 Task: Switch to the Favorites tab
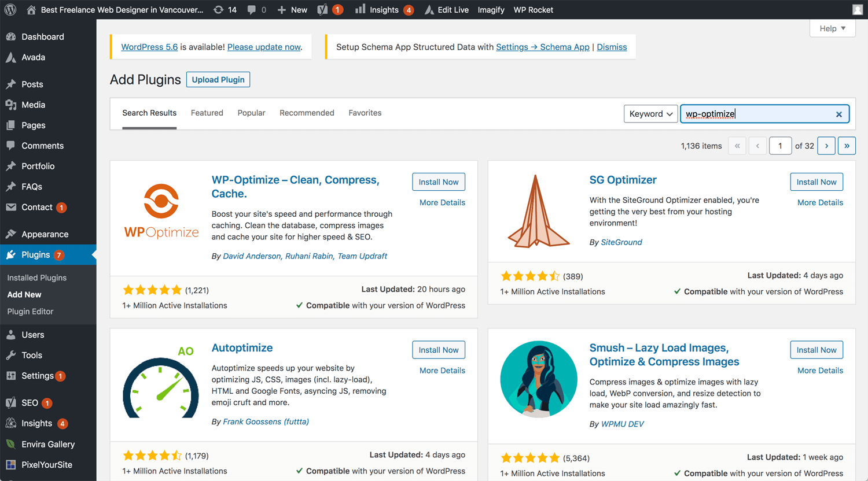[365, 113]
